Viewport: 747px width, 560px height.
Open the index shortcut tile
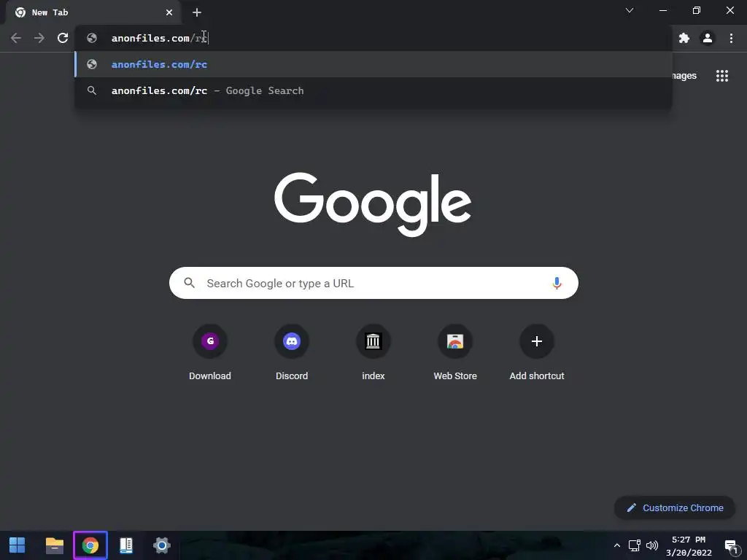[x=373, y=352]
